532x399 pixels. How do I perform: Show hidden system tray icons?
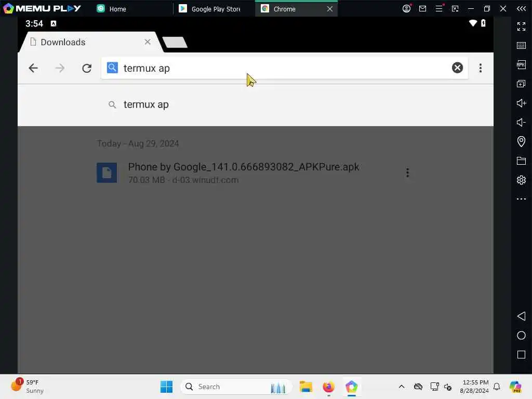[402, 387]
